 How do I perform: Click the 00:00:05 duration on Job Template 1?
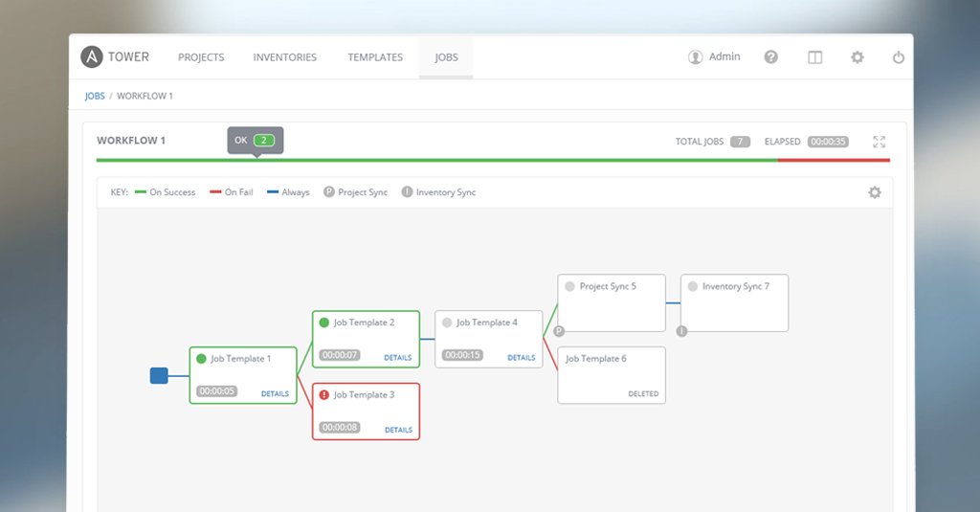click(217, 391)
